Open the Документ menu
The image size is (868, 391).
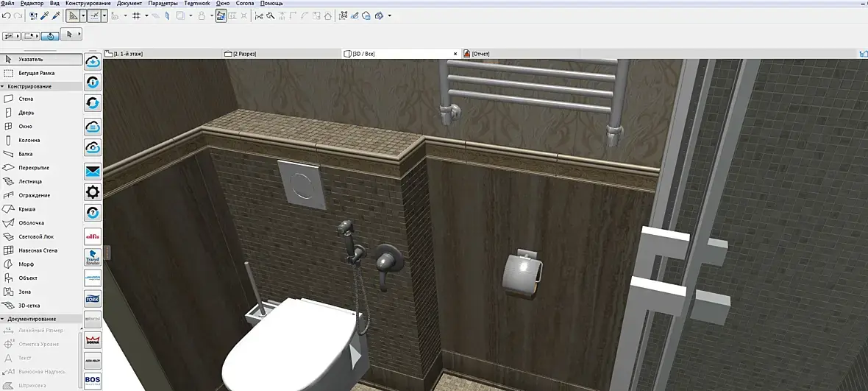[x=129, y=4]
